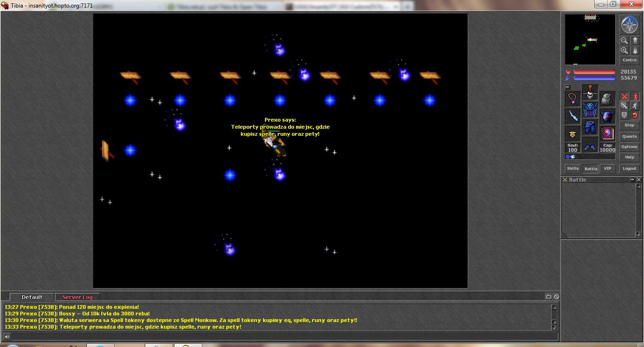Switch to the Server Log tab
This screenshot has height=347, width=644.
[77, 297]
